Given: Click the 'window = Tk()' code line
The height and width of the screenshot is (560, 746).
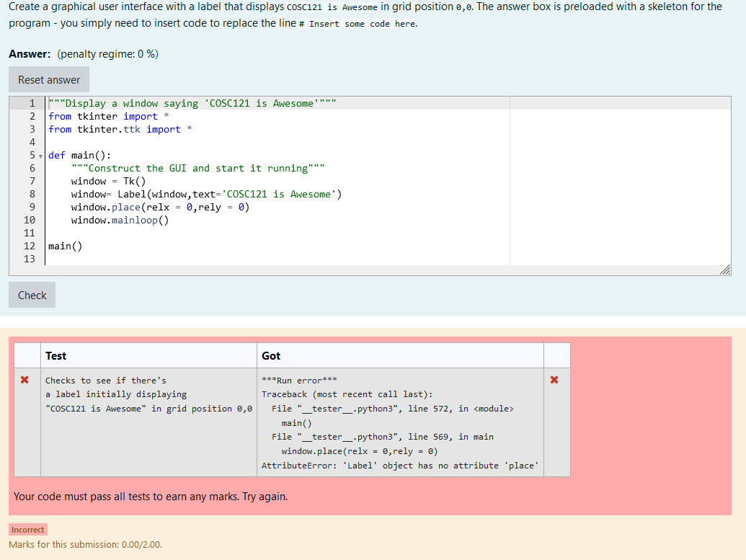Looking at the screenshot, I should click(108, 181).
